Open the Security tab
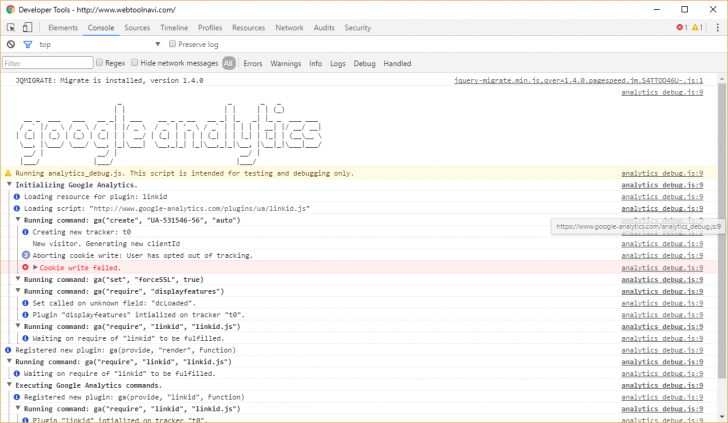 (x=358, y=28)
